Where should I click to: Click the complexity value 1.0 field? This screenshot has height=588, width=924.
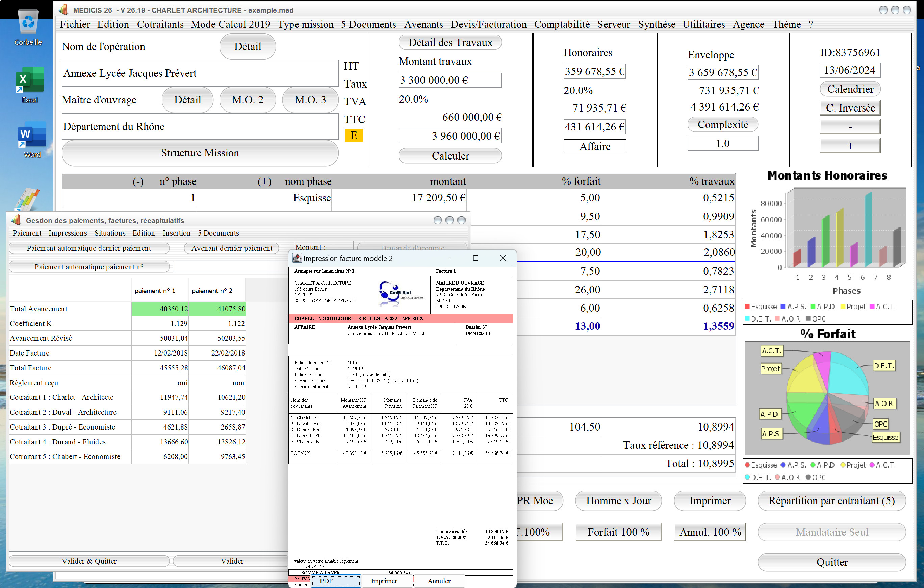click(722, 143)
